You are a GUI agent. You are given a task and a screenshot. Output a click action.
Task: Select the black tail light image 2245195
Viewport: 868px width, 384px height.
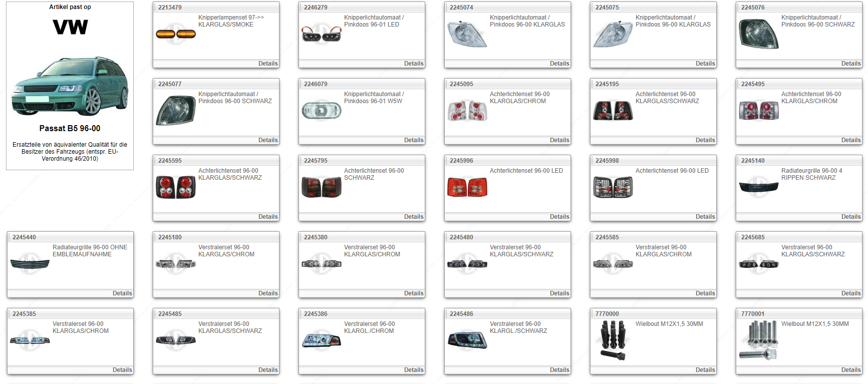[613, 111]
